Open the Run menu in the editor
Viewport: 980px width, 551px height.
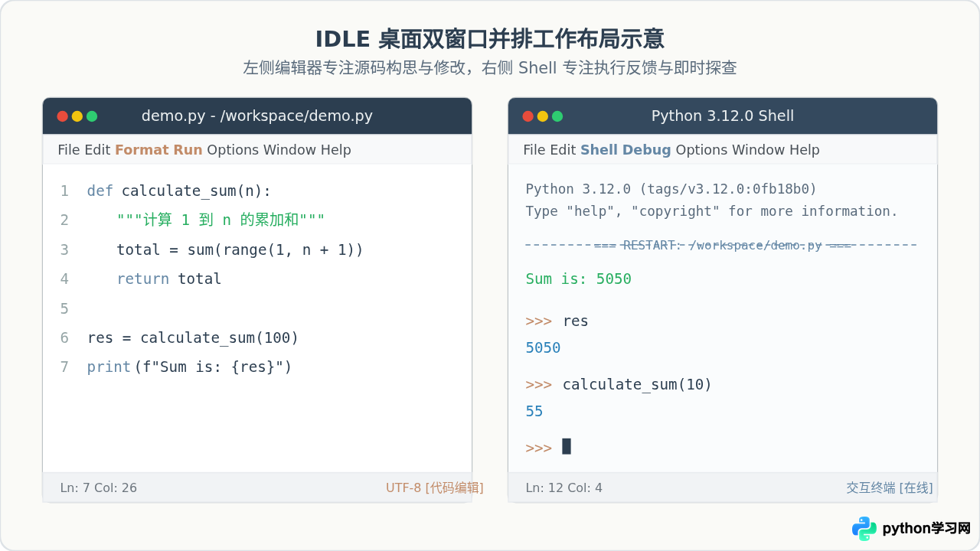189,150
